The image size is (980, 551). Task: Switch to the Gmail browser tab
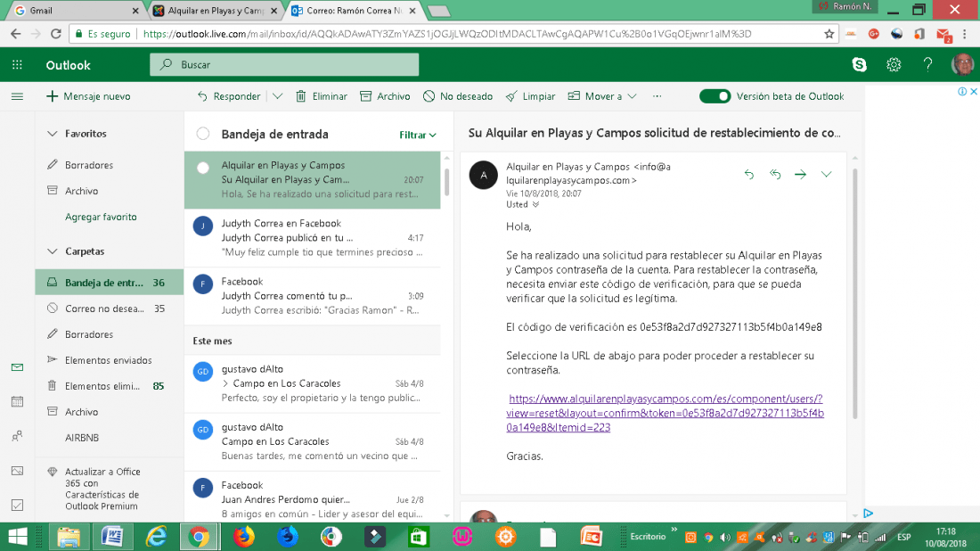[74, 11]
